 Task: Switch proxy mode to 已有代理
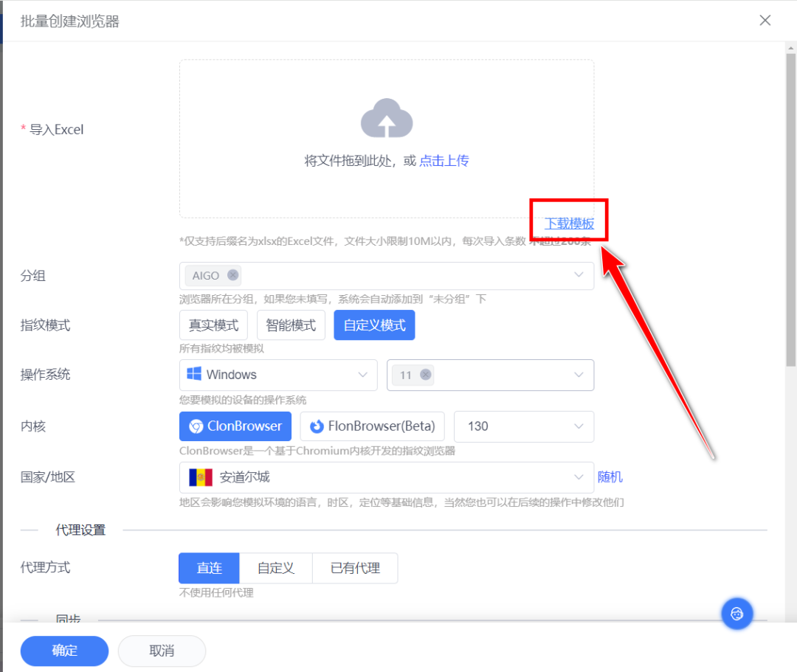(355, 568)
